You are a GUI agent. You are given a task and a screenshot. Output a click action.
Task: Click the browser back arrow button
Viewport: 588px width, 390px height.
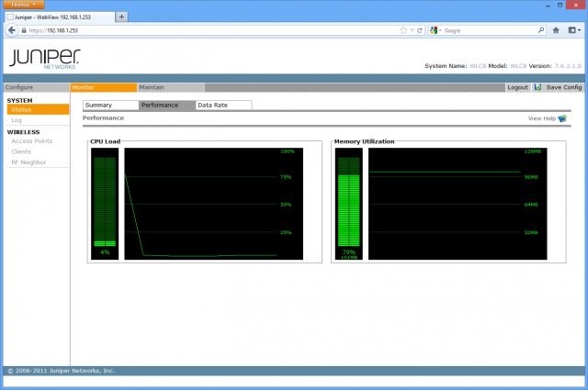(12, 30)
